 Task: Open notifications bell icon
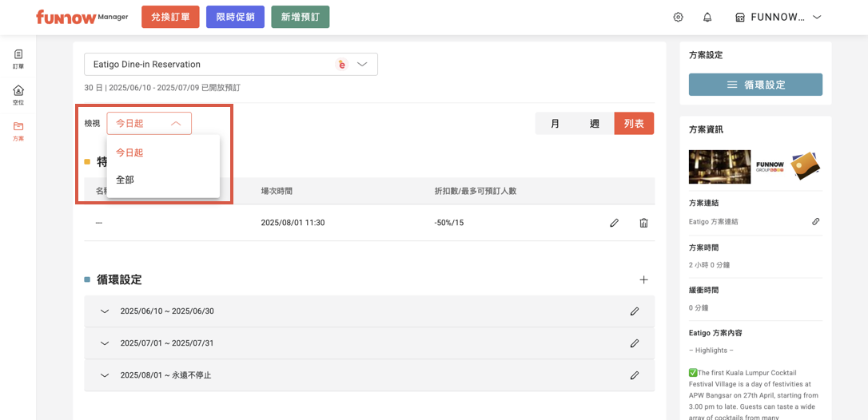[x=707, y=17]
